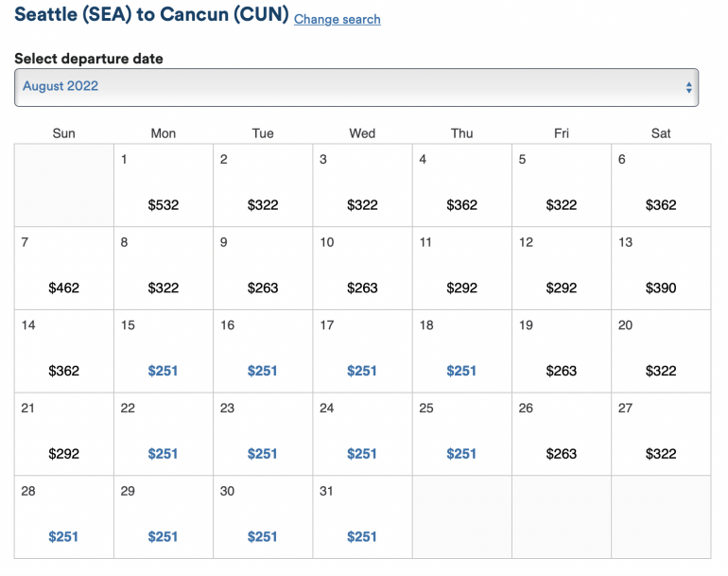Select August 19 departure at $263

coord(562,371)
